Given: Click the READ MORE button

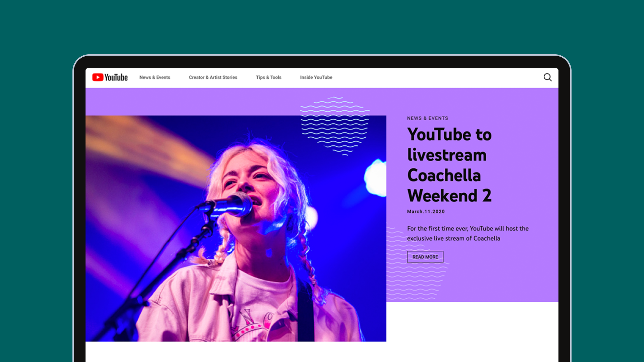Looking at the screenshot, I should (425, 257).
